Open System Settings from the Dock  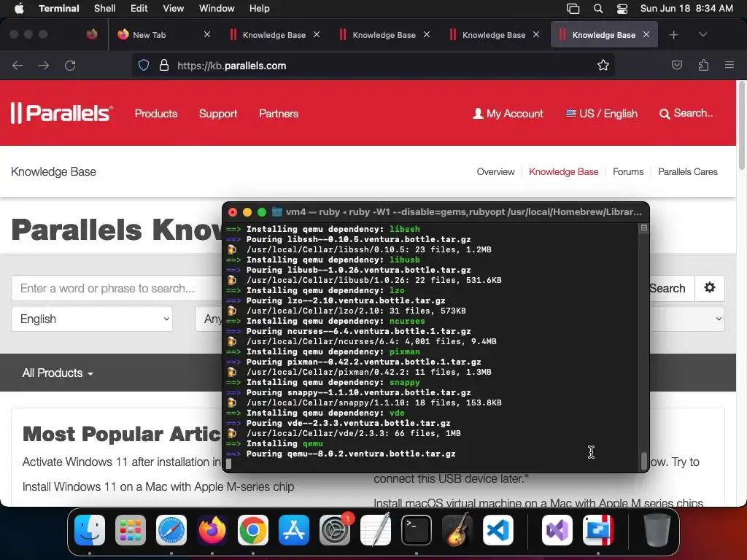click(x=334, y=530)
